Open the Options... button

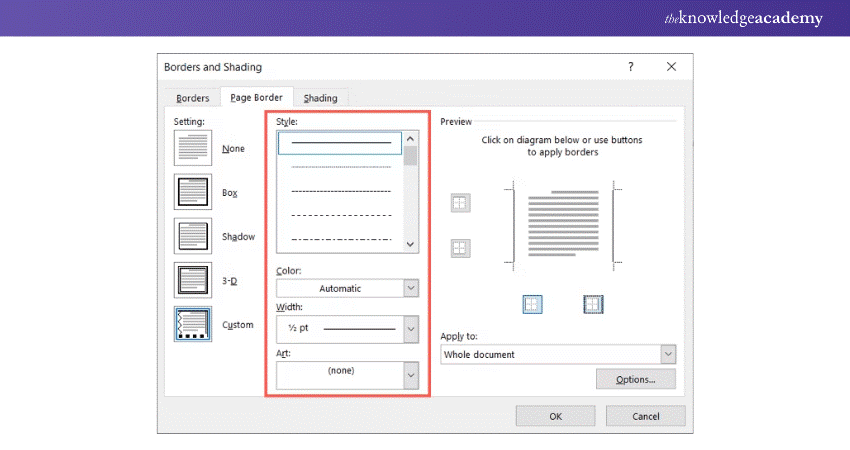[x=635, y=379]
